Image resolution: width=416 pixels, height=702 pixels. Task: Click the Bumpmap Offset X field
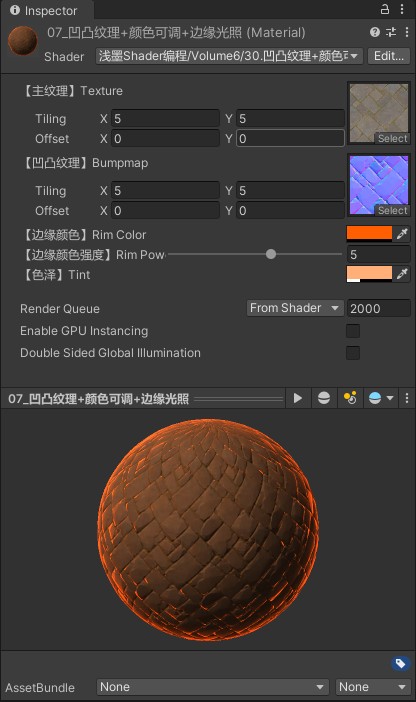click(165, 210)
